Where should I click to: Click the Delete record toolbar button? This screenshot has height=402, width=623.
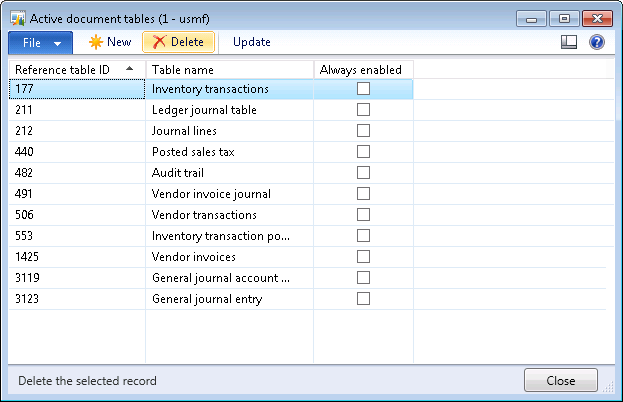(x=178, y=42)
